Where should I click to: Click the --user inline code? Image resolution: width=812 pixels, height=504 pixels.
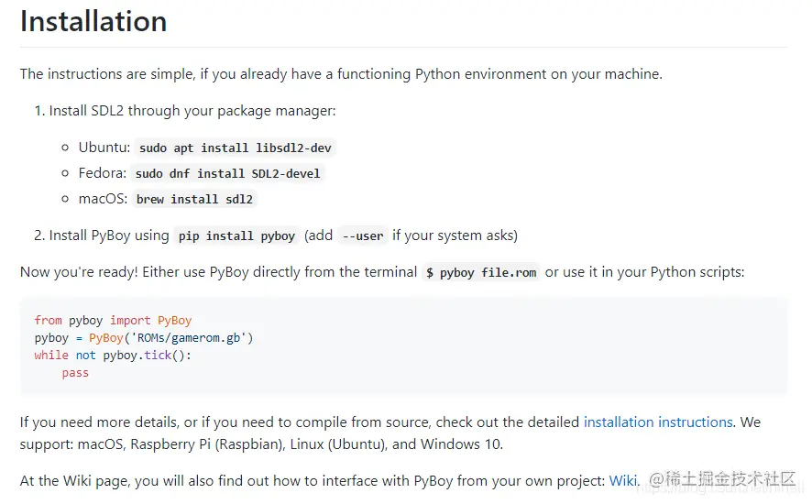tap(362, 236)
